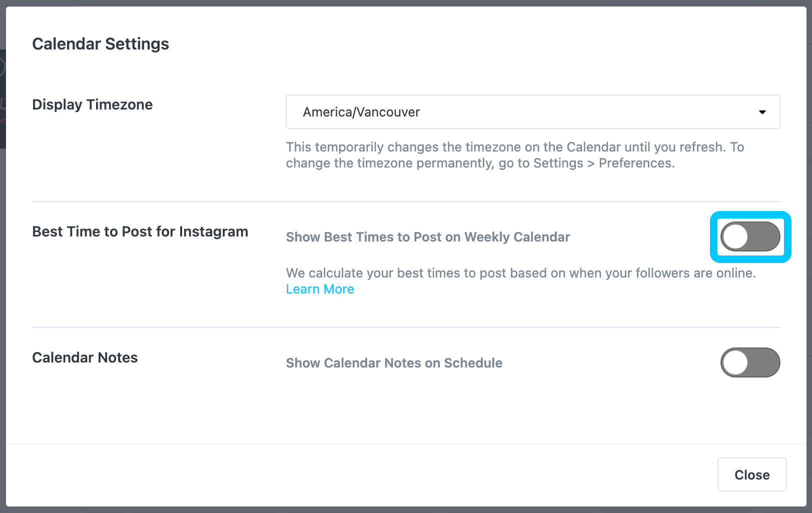Click the caret arrow in timezone selector
Image resolution: width=812 pixels, height=513 pixels.
point(762,112)
